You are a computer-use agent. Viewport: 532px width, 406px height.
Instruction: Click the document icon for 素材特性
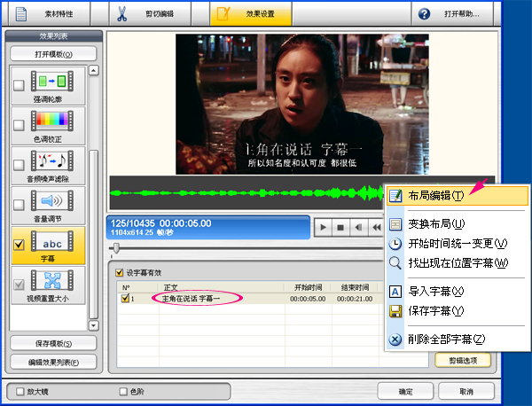[21, 14]
